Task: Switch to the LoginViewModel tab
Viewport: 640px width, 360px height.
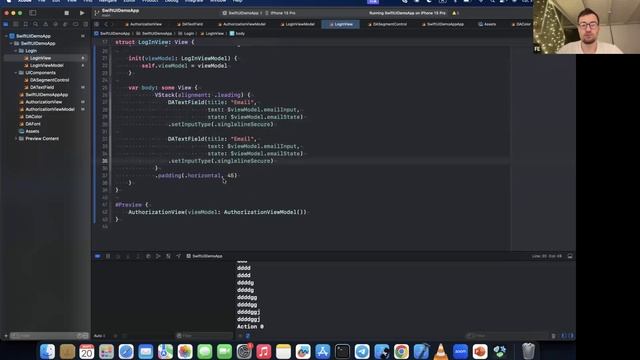Action: 298,24
